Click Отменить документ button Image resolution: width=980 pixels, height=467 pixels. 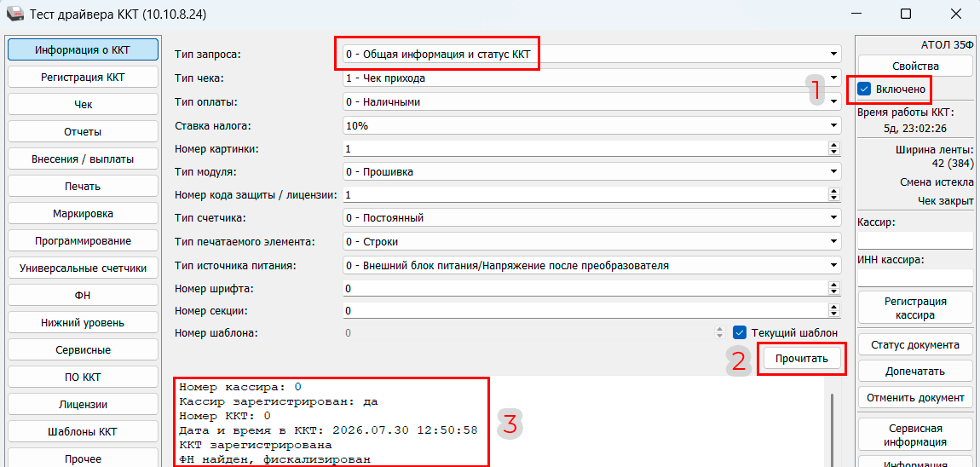(915, 397)
